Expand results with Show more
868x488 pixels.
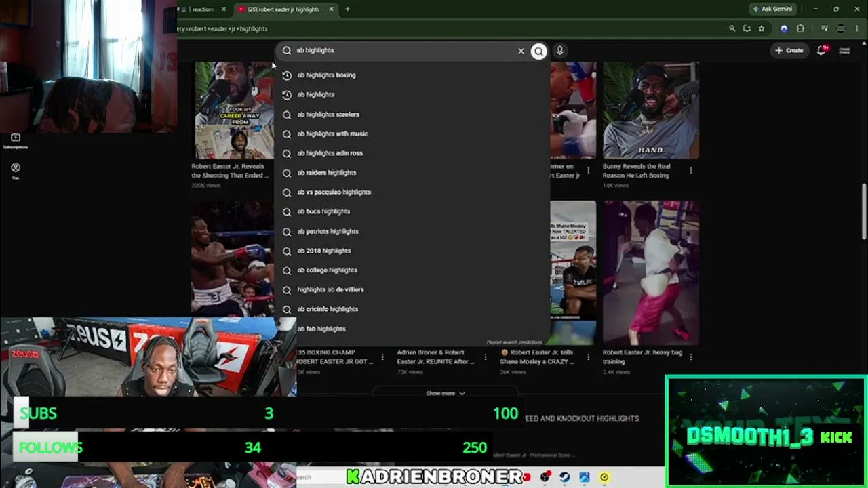tap(445, 393)
